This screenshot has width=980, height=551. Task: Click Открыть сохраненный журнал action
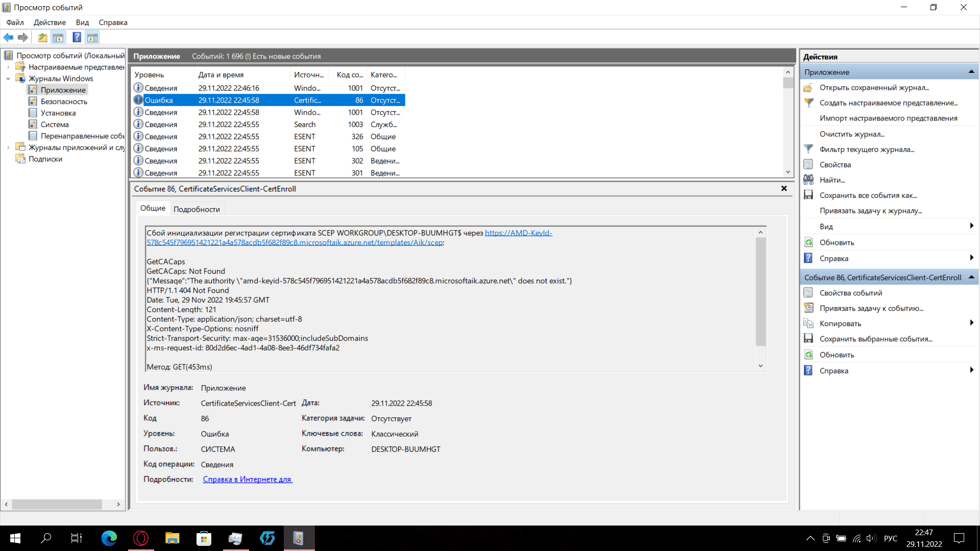[x=874, y=87]
